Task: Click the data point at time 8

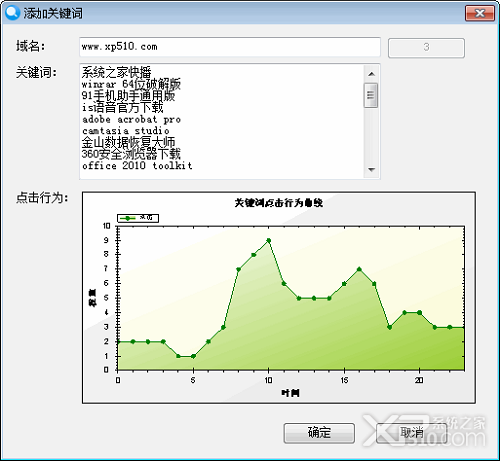Action: point(238,269)
